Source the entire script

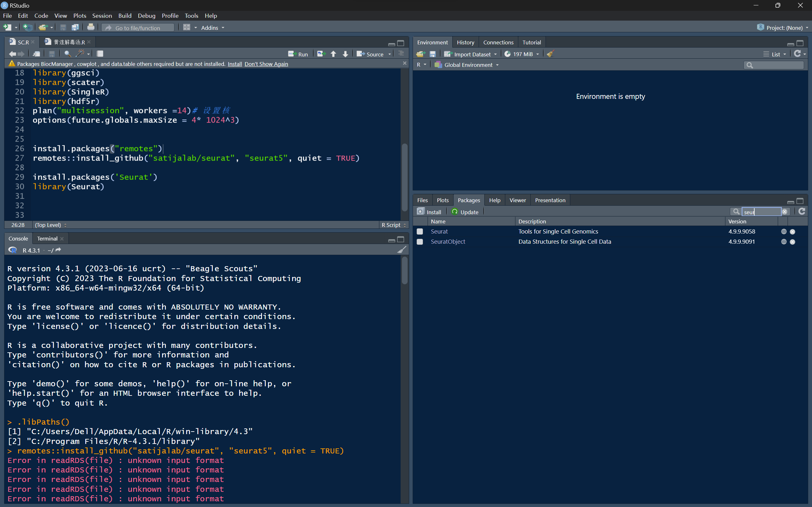371,54
